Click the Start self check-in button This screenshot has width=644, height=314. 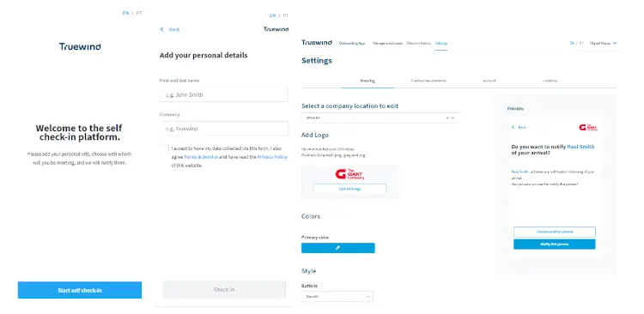(x=80, y=290)
